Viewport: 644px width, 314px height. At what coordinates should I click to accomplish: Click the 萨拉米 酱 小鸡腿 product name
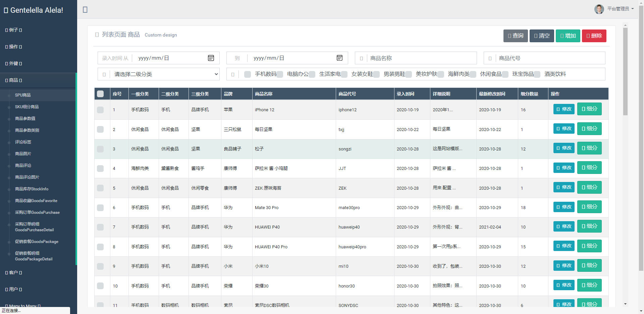click(x=271, y=169)
